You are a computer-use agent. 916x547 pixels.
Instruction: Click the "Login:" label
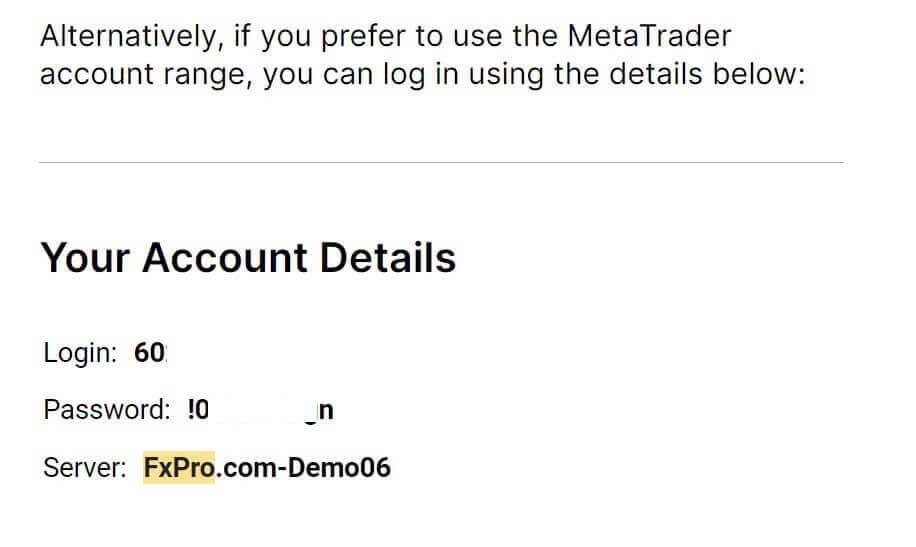[81, 353]
